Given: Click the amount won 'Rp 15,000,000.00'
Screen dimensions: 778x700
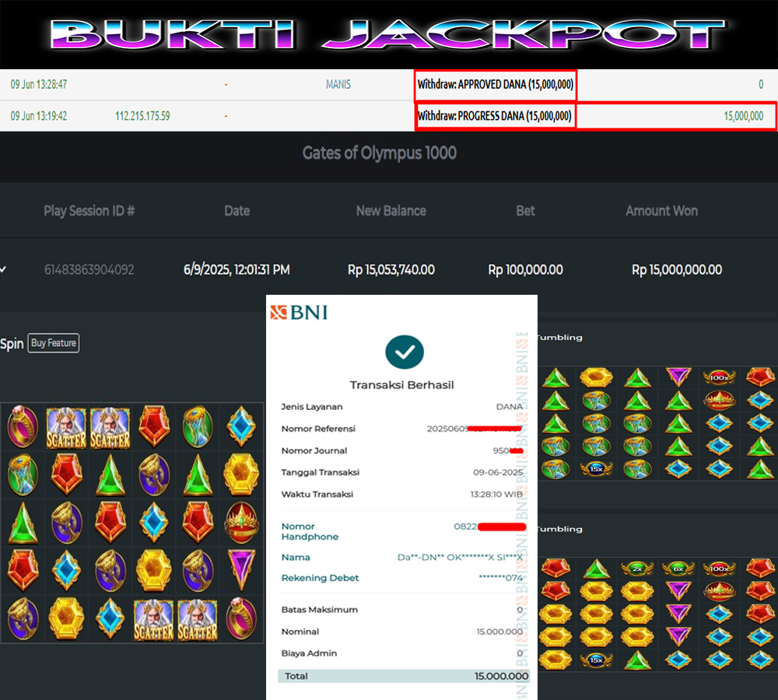Looking at the screenshot, I should click(677, 270).
